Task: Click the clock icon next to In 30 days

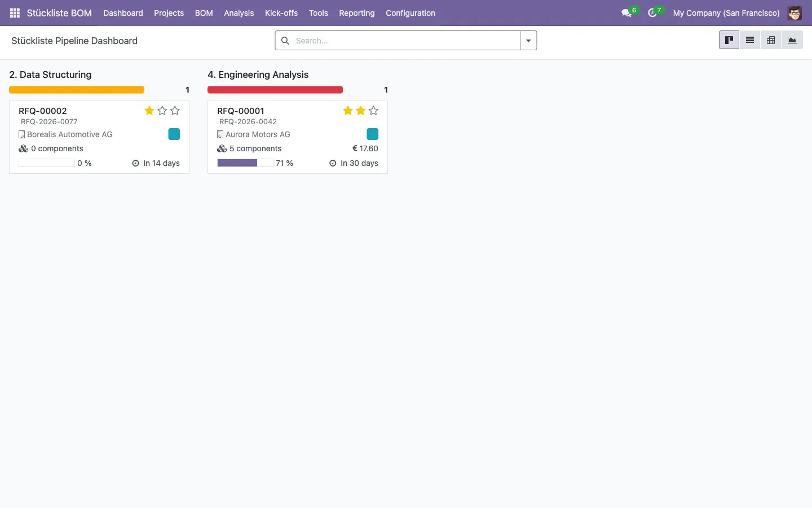Action: point(333,163)
